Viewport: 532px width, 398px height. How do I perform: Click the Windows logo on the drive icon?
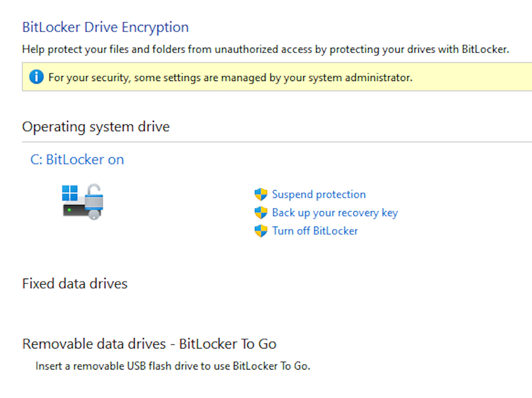point(70,193)
